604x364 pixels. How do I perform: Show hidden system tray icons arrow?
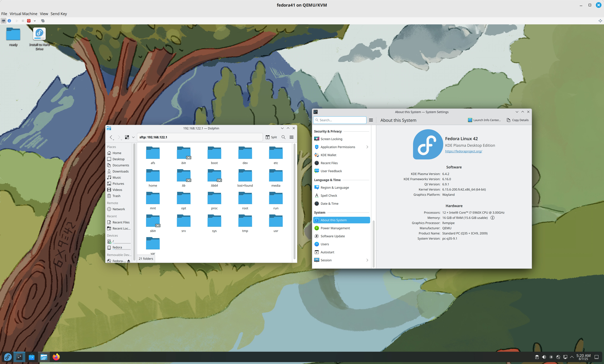click(572, 357)
